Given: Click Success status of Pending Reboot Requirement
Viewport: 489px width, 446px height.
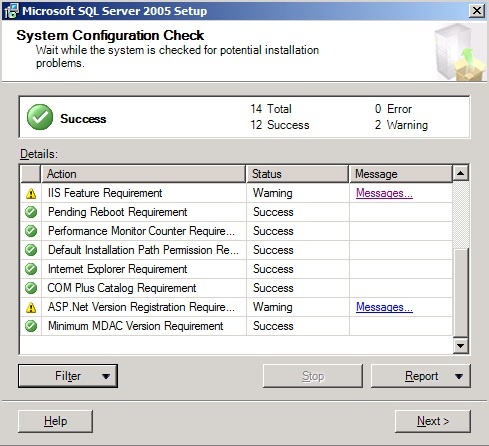Looking at the screenshot, I should tap(273, 212).
